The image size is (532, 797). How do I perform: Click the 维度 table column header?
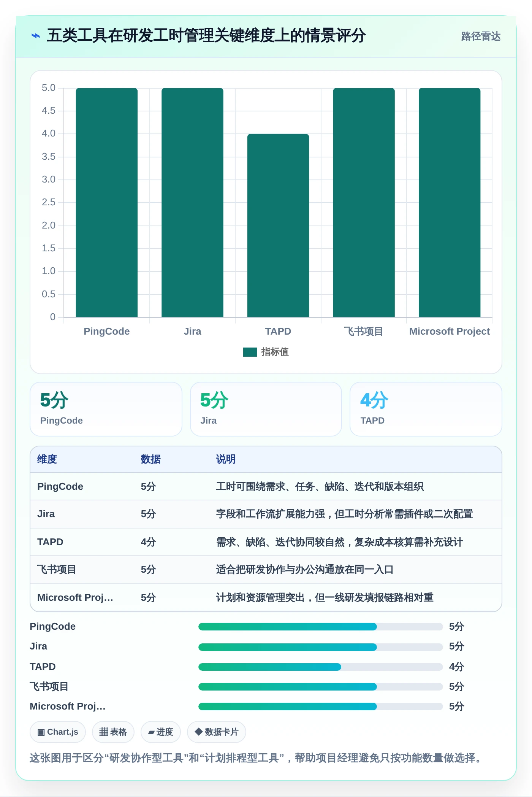(47, 459)
